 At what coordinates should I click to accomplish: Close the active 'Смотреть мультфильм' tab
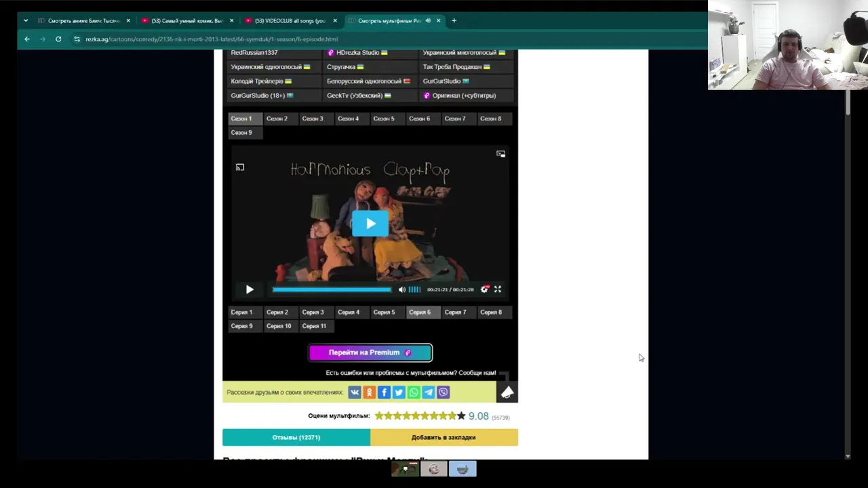pos(438,21)
